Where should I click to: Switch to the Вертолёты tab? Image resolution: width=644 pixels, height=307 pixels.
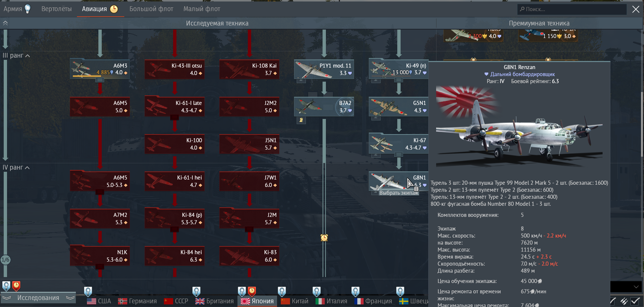click(57, 9)
